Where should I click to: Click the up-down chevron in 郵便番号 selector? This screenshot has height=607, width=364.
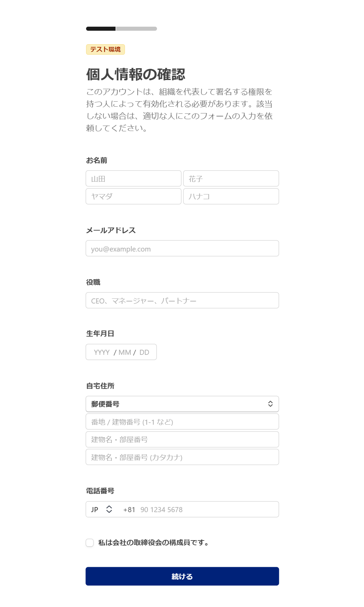270,404
